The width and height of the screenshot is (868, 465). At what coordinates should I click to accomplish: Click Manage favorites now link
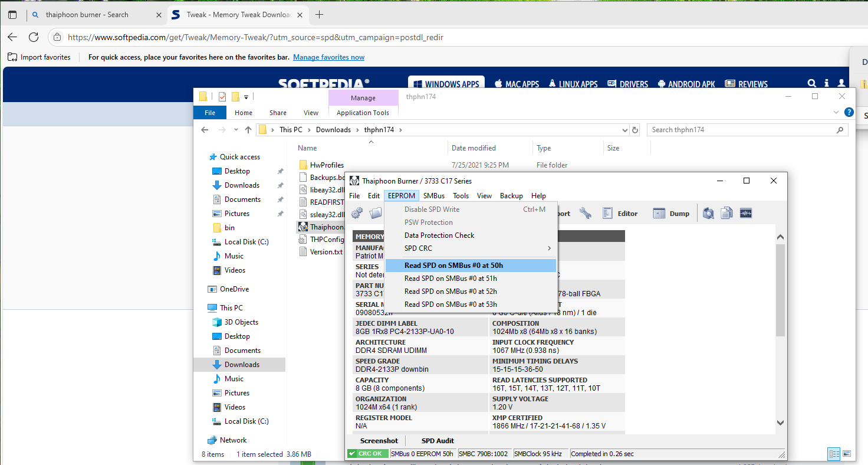tap(328, 57)
